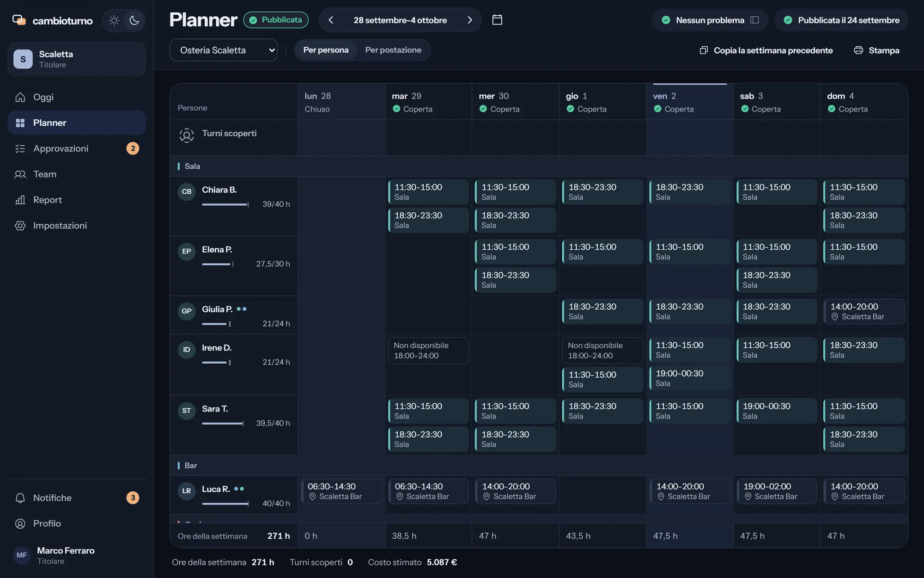Open the Scaletta Titolare workspace switcher
This screenshot has height=578, width=924.
click(x=77, y=59)
